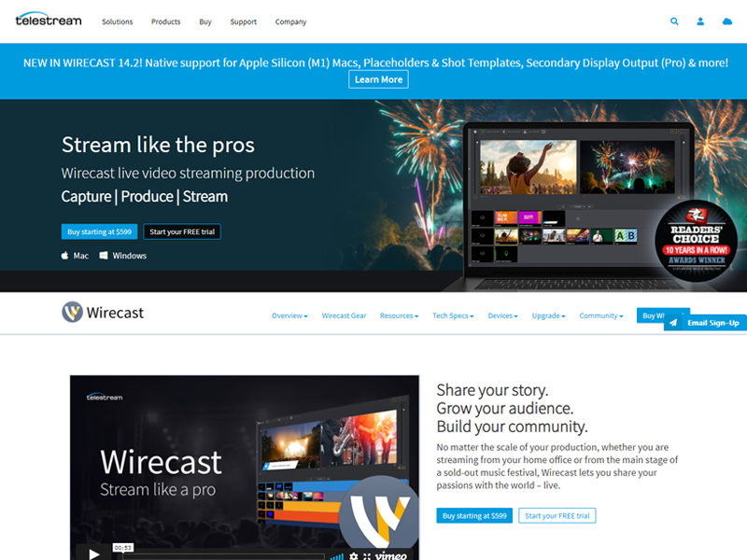Screen dimensions: 747x560
Task: Open the Support menu
Action: 244,21
